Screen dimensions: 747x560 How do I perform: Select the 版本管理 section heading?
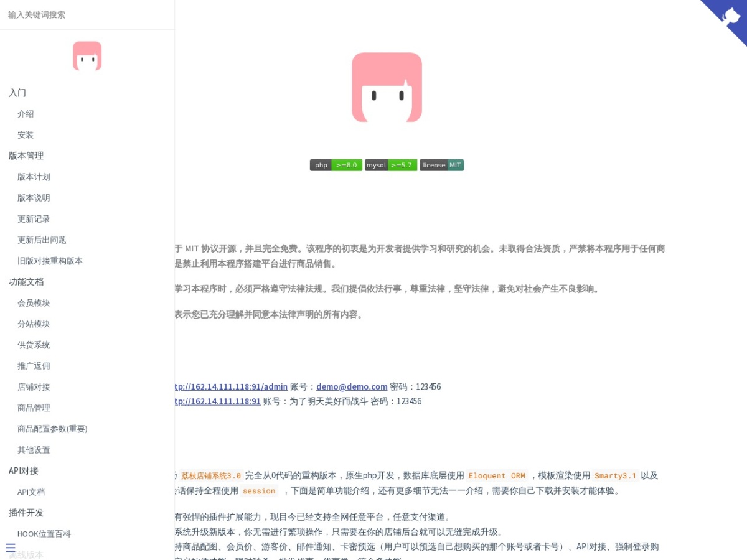26,156
